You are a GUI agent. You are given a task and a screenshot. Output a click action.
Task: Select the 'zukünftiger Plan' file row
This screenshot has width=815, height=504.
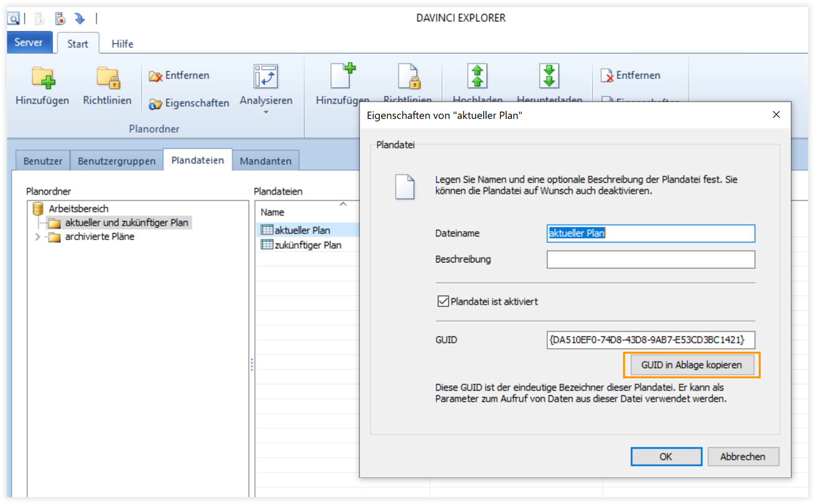[307, 245]
